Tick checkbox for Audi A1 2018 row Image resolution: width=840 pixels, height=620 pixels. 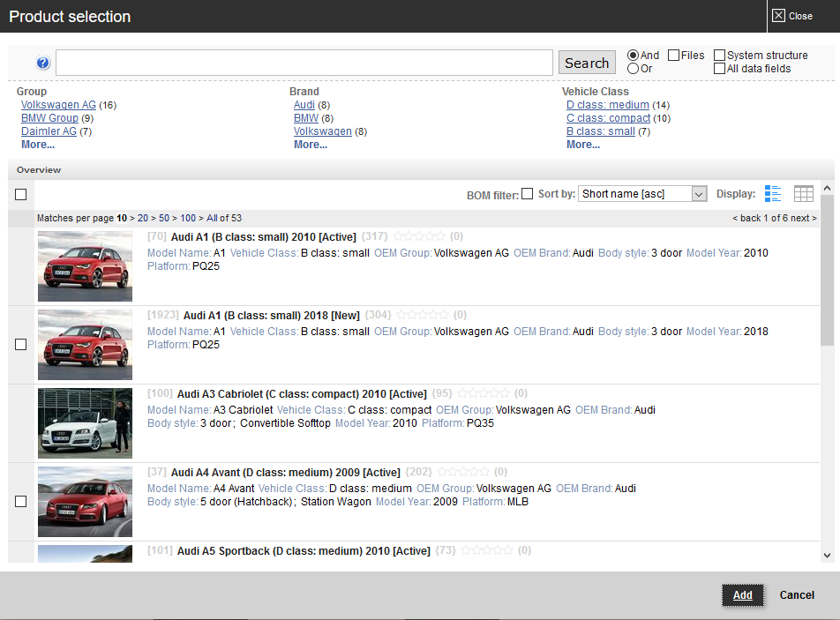click(21, 344)
